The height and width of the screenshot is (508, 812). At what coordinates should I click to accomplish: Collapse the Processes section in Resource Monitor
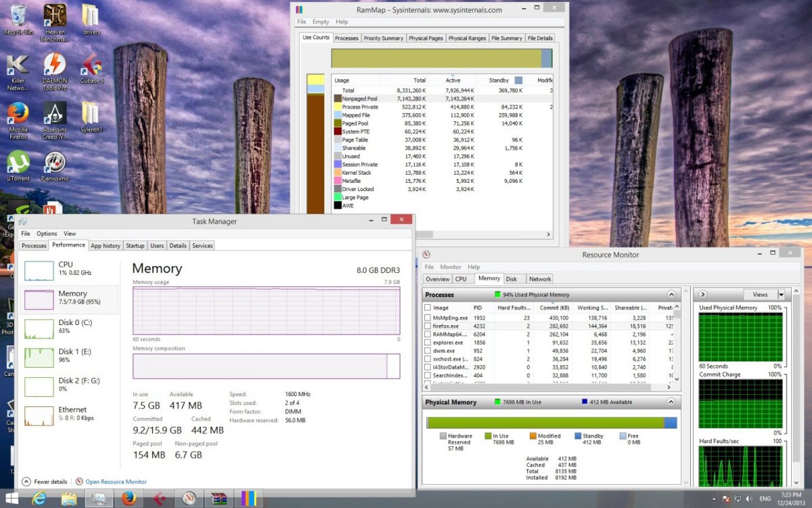point(671,295)
